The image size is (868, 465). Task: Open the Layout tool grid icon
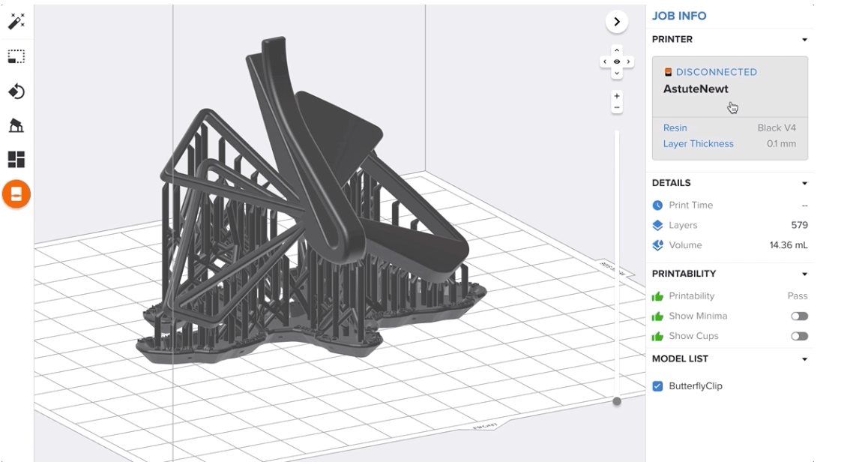(x=16, y=160)
